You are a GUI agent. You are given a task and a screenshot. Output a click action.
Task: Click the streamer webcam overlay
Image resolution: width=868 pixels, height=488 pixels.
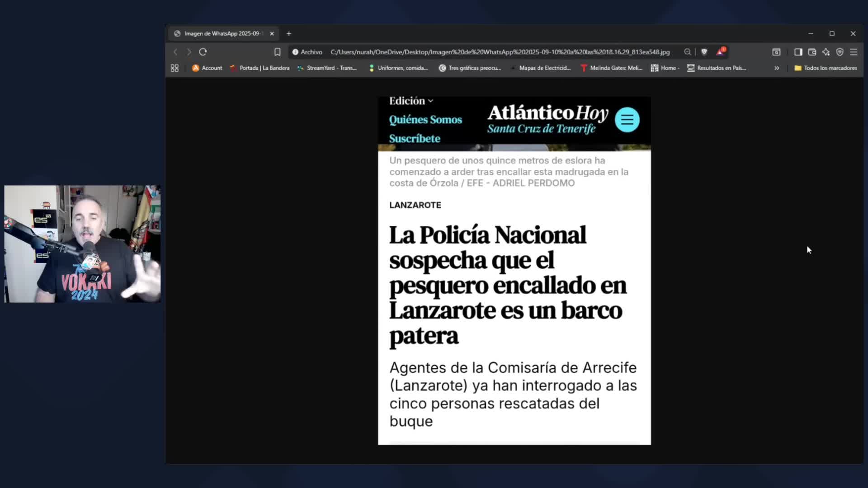[x=82, y=244]
